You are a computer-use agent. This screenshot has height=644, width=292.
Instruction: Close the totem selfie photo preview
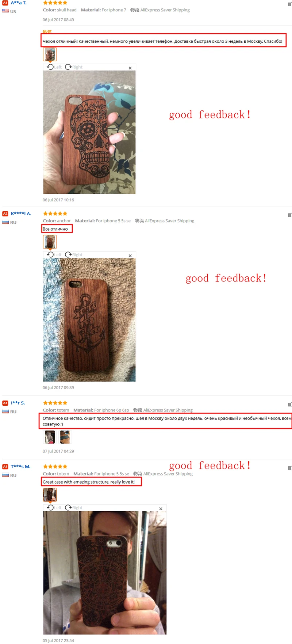click(161, 508)
